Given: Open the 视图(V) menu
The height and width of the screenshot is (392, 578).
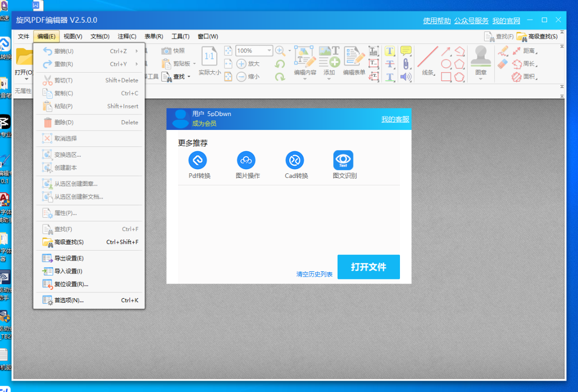Looking at the screenshot, I should point(73,37).
